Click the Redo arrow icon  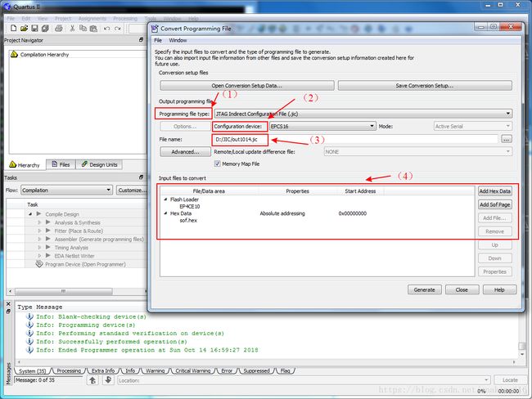click(117, 29)
